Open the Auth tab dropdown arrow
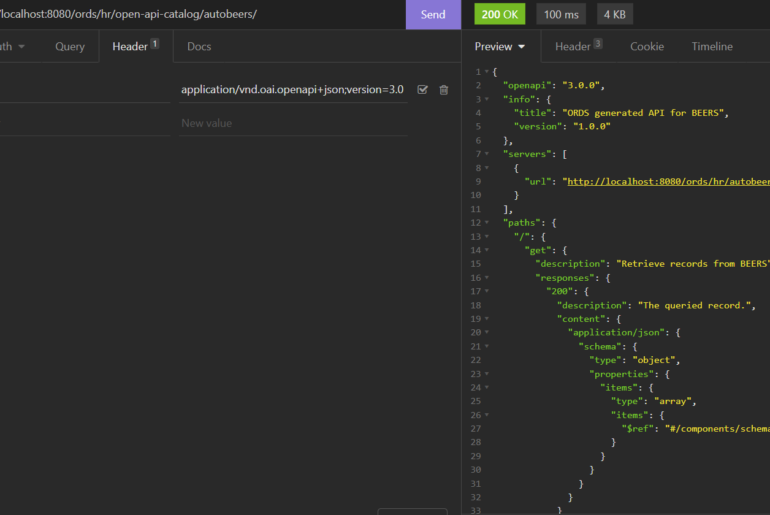This screenshot has width=770, height=515. (21, 47)
